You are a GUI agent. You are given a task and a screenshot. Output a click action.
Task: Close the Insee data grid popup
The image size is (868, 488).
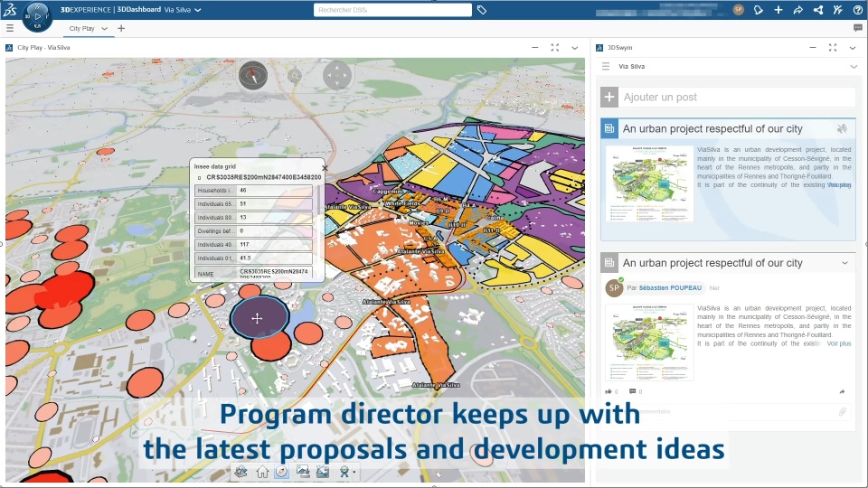(x=325, y=168)
